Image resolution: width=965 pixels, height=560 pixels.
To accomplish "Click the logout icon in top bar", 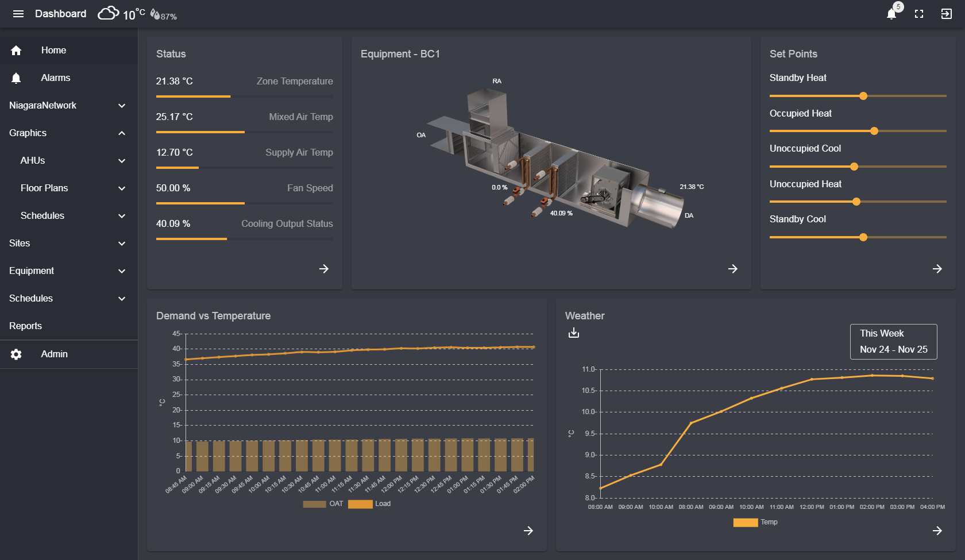I will tap(947, 14).
